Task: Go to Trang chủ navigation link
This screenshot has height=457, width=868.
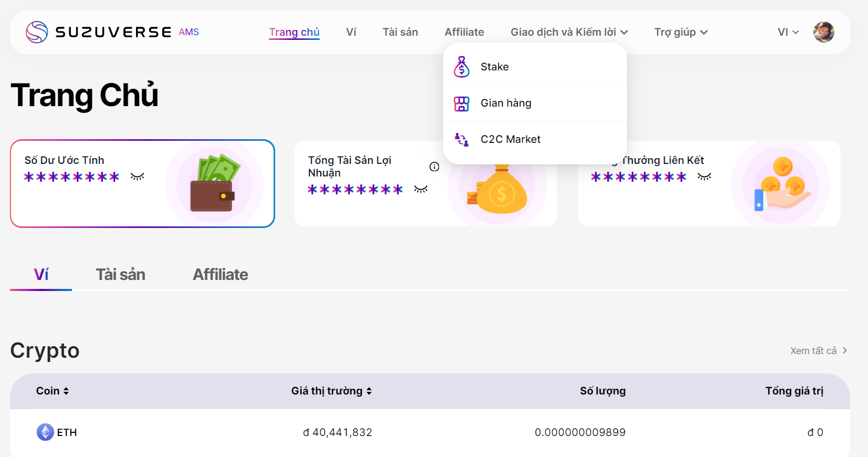Action: (294, 32)
